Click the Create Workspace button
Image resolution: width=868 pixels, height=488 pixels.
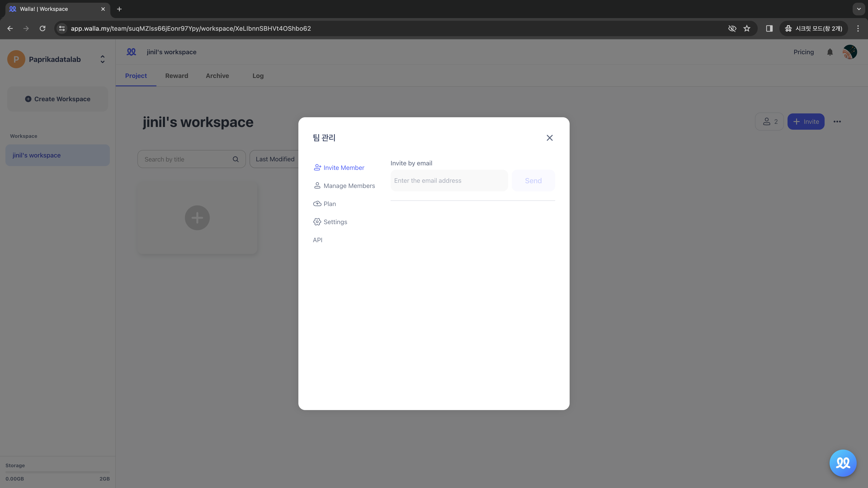(x=57, y=99)
